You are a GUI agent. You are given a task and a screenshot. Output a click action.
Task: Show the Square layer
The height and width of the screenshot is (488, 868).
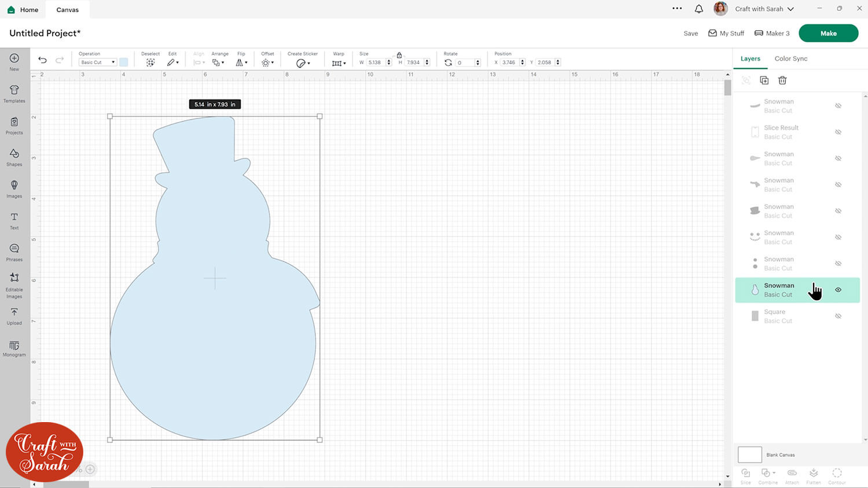pos(838,316)
